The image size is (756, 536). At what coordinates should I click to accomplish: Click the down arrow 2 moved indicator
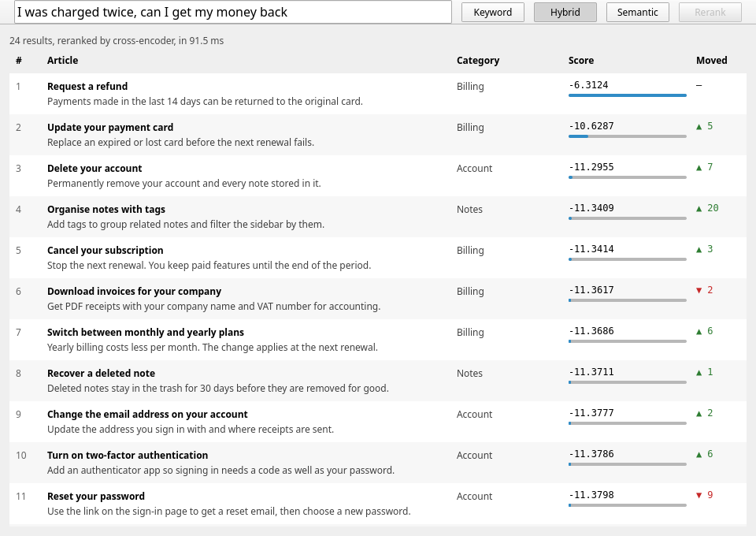(704, 290)
